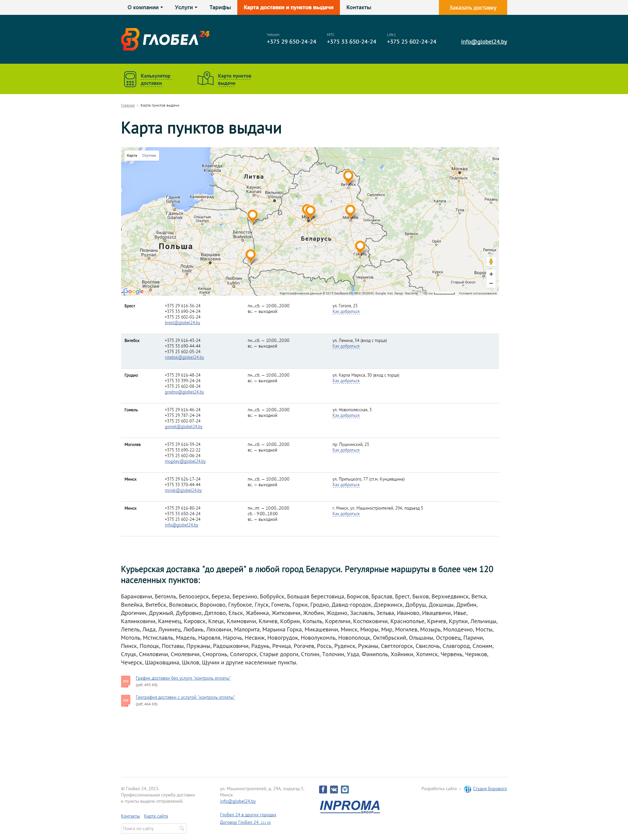Click PDF icon for delivery schedule
The image size is (628, 840).
click(x=126, y=681)
